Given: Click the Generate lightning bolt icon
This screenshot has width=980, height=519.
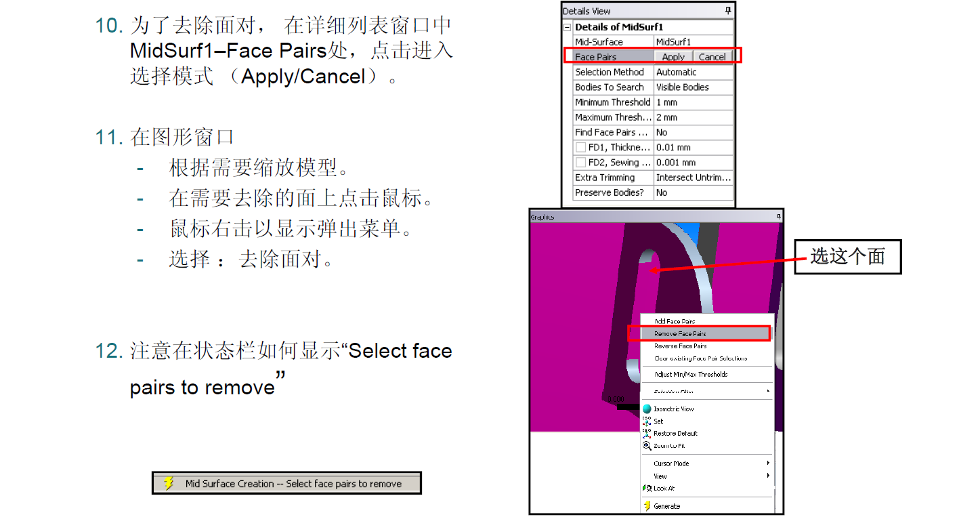Looking at the screenshot, I should [647, 506].
